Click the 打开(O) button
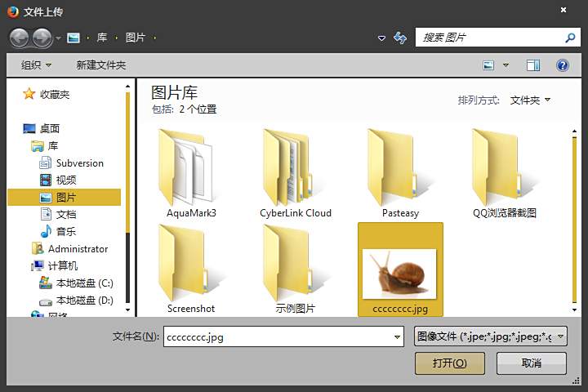 coord(450,363)
